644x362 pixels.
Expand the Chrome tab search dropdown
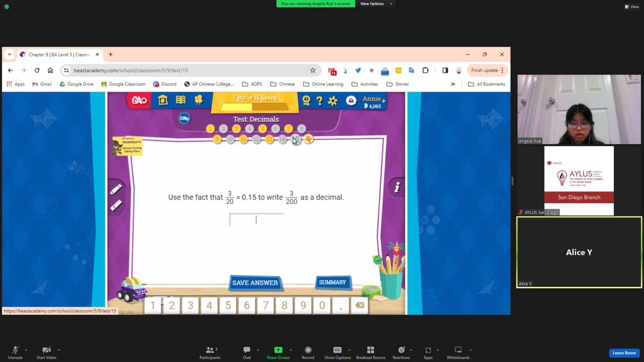pyautogui.click(x=9, y=54)
